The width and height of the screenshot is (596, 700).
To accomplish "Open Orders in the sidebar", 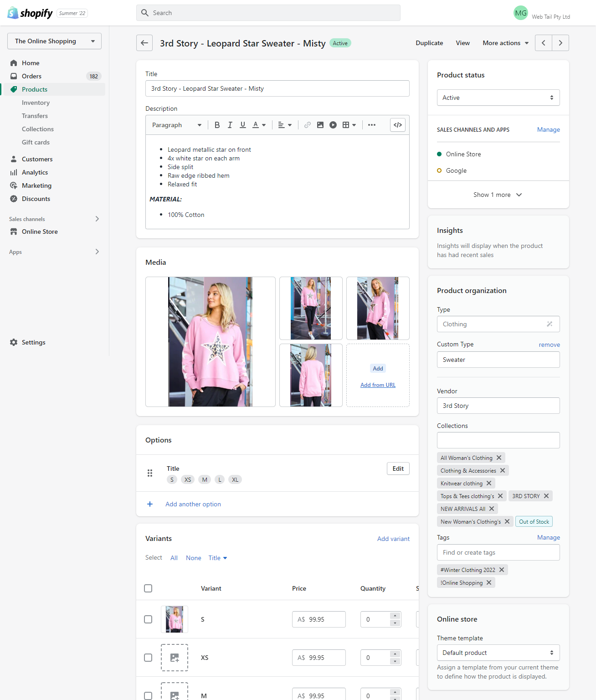I will point(31,76).
